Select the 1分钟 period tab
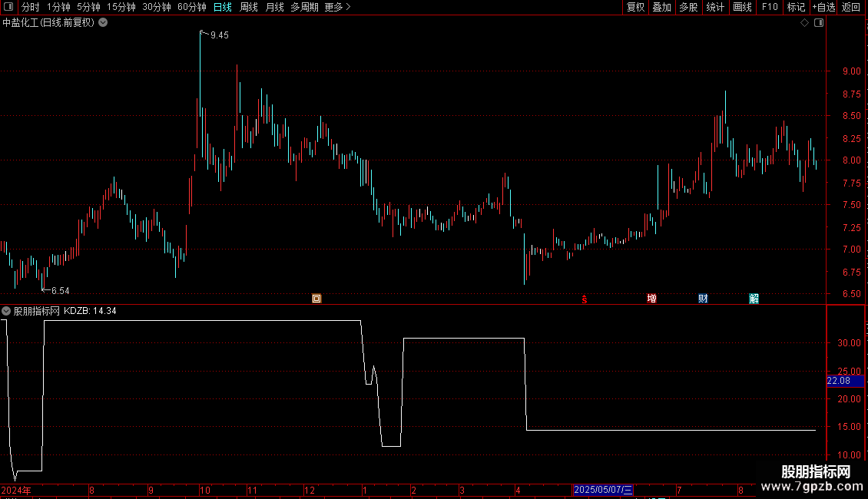Image resolution: width=868 pixels, height=499 pixels. point(58,7)
